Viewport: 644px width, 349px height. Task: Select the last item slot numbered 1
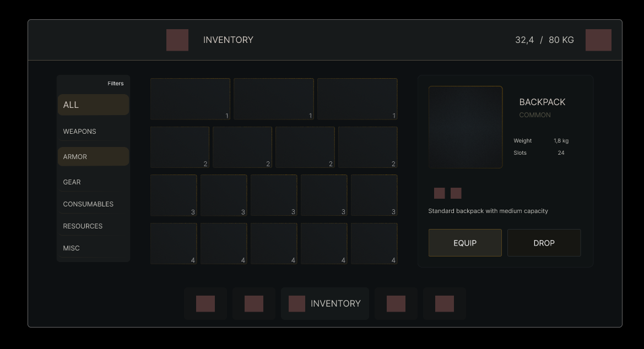click(358, 99)
